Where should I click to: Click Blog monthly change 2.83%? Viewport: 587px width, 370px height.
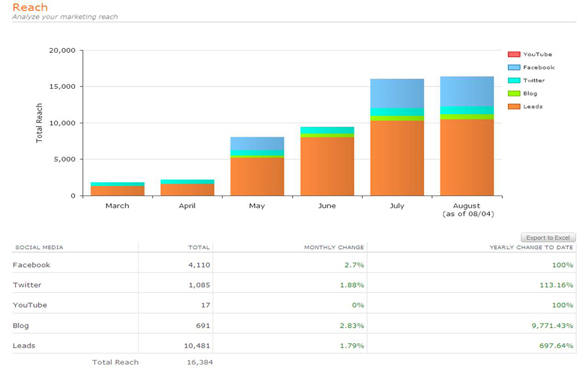click(x=352, y=326)
